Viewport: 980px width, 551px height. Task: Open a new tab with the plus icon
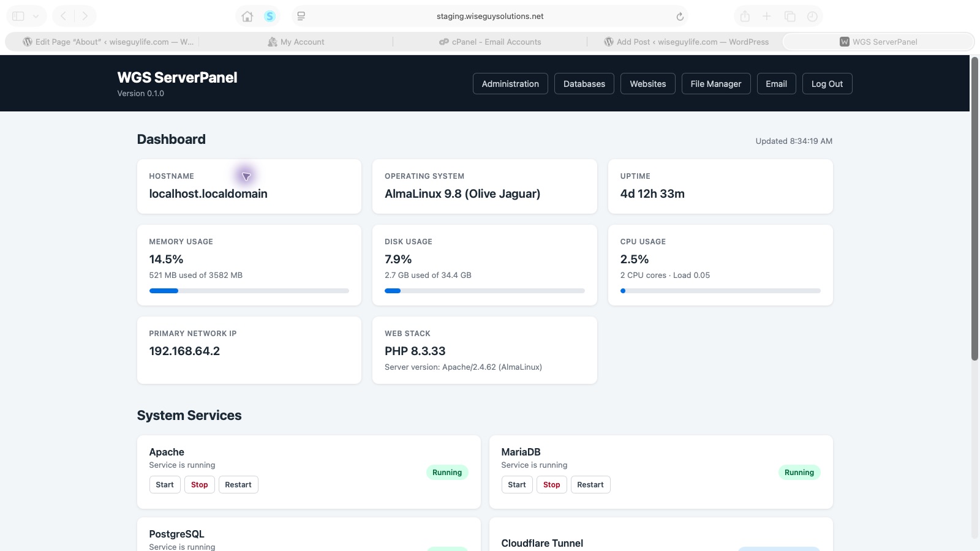[x=767, y=16]
